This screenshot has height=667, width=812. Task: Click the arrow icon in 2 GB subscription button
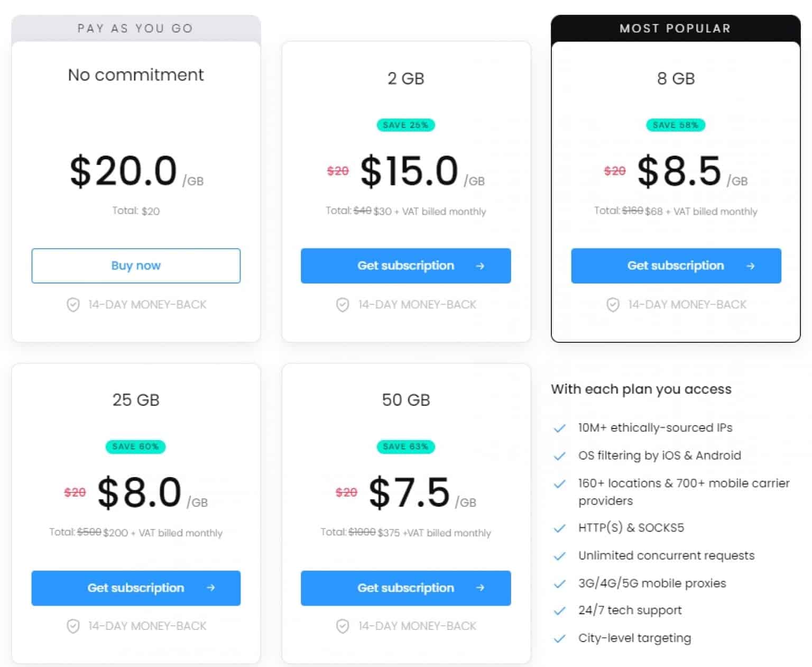[x=480, y=266]
